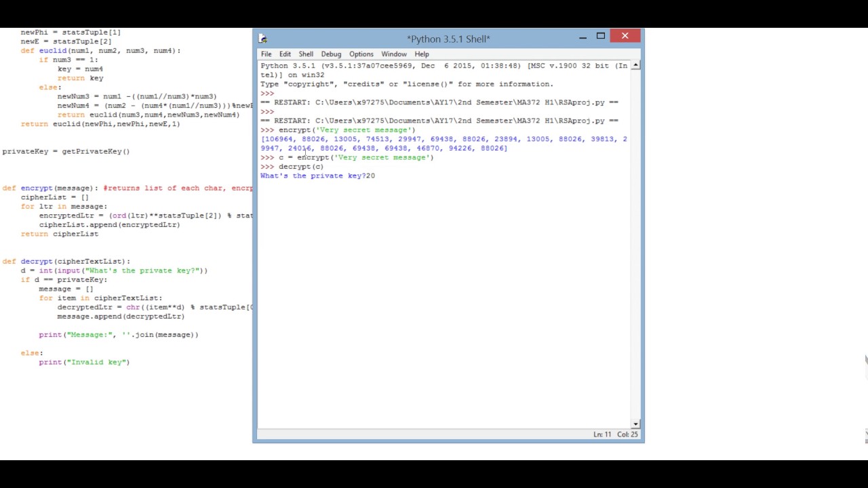868x488 pixels.
Task: Maximize the Python 3.5.1 Shell window
Action: (x=601, y=36)
